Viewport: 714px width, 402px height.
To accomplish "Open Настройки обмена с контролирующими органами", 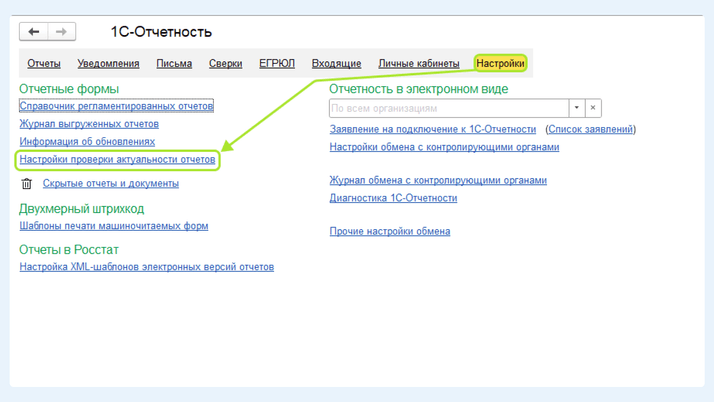I will [x=444, y=147].
